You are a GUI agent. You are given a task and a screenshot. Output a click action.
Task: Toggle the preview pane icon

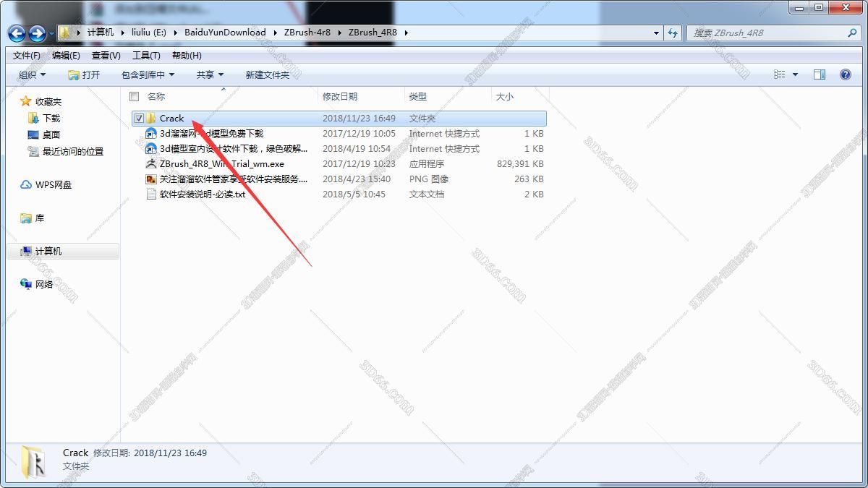[x=820, y=74]
